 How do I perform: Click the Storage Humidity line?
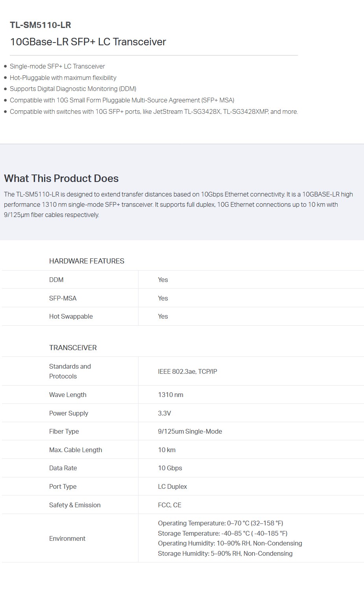point(225,553)
